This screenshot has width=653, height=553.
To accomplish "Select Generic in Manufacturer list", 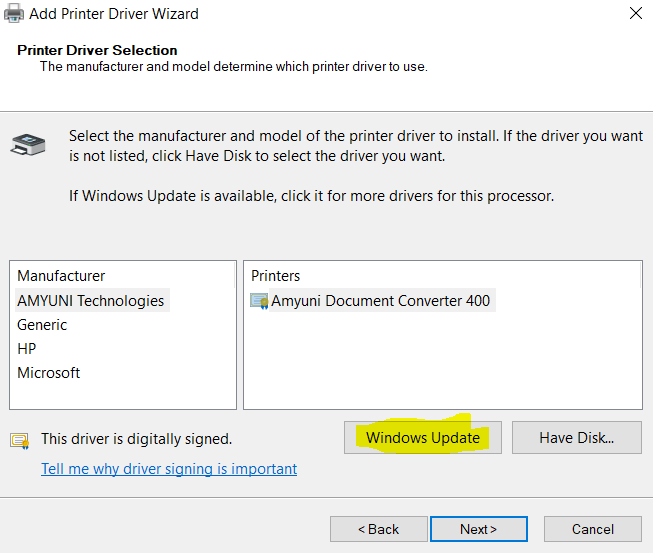I will click(x=42, y=324).
